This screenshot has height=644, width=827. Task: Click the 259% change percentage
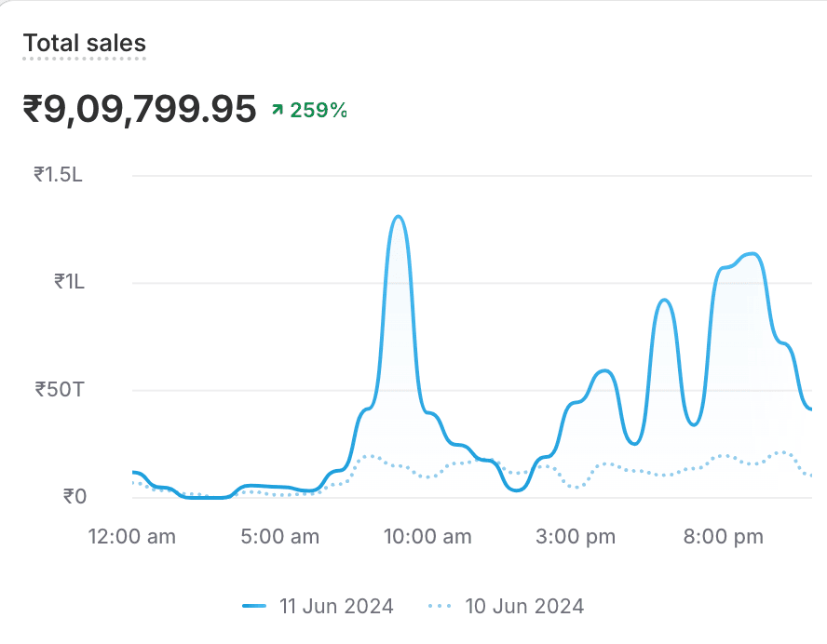click(x=319, y=110)
